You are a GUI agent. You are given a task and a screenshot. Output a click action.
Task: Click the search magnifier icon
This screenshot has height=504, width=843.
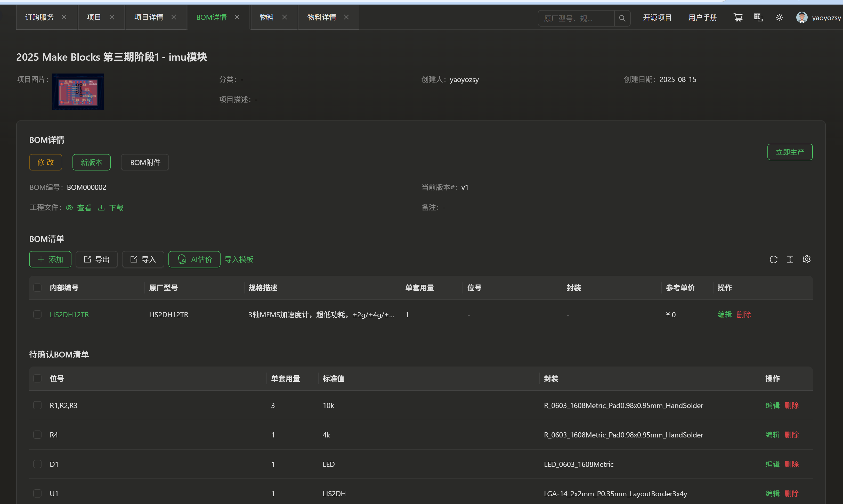622,18
